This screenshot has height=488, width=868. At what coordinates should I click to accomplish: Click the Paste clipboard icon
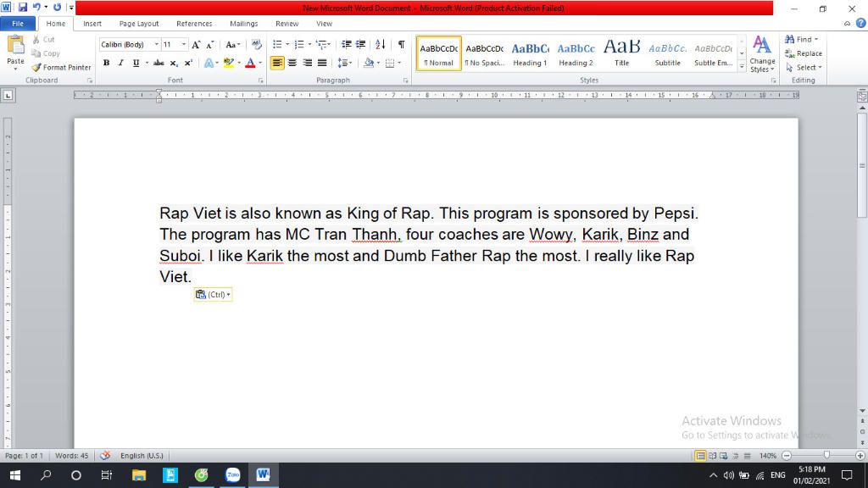pos(15,46)
